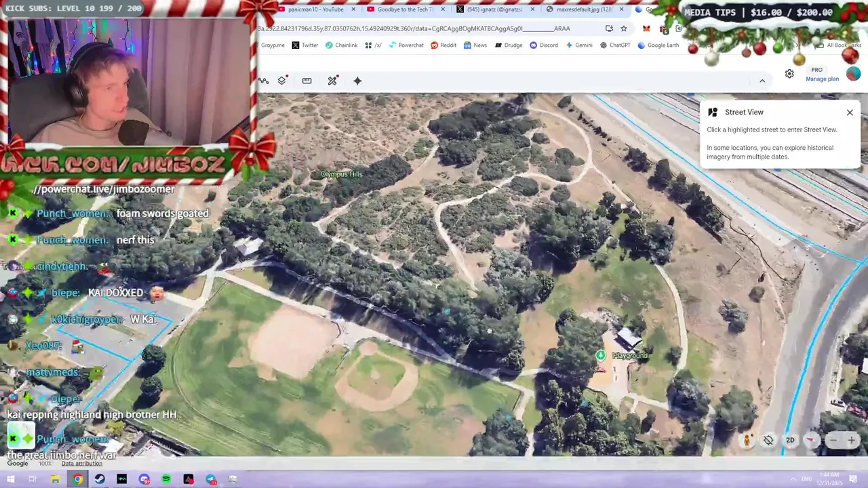This screenshot has width=868, height=488.
Task: Click the Chrome taskbar icon
Action: (78, 479)
